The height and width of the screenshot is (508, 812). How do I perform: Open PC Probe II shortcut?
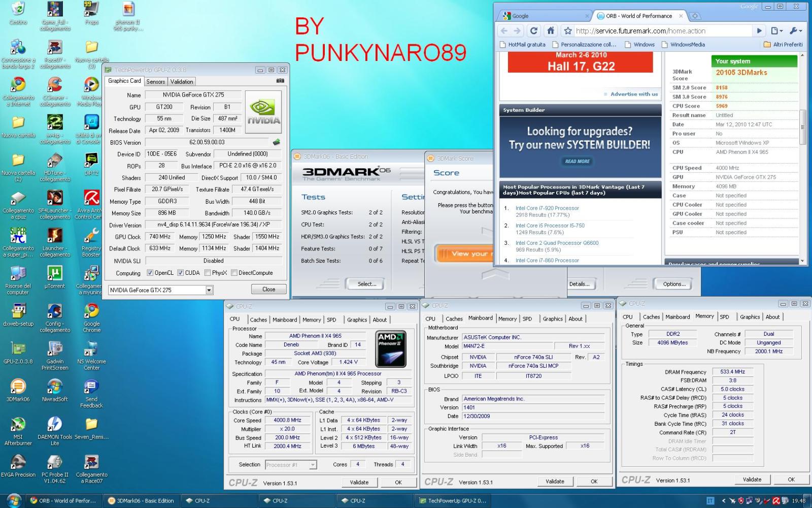click(x=55, y=468)
